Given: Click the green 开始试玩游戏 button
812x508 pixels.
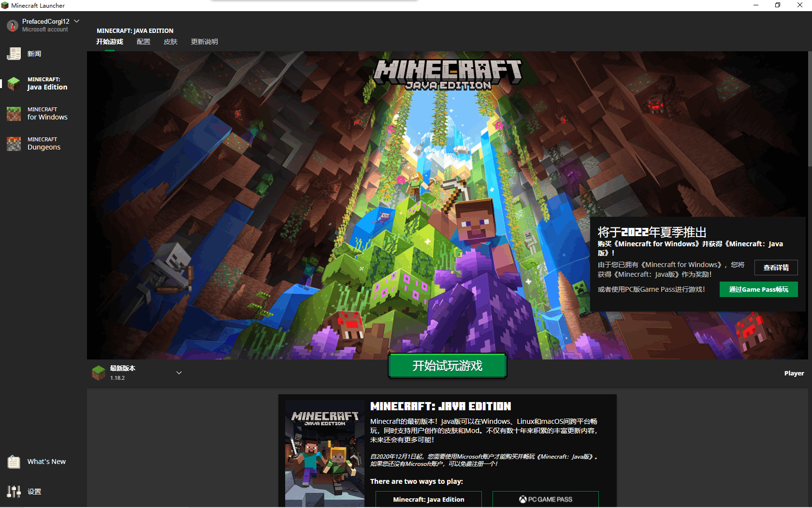Looking at the screenshot, I should [447, 366].
